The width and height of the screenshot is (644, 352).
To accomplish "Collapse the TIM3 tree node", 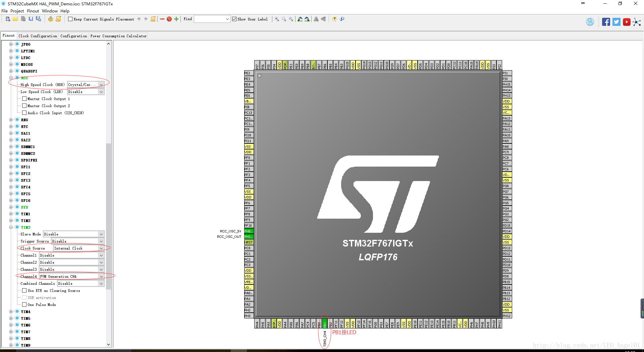I will [x=11, y=227].
